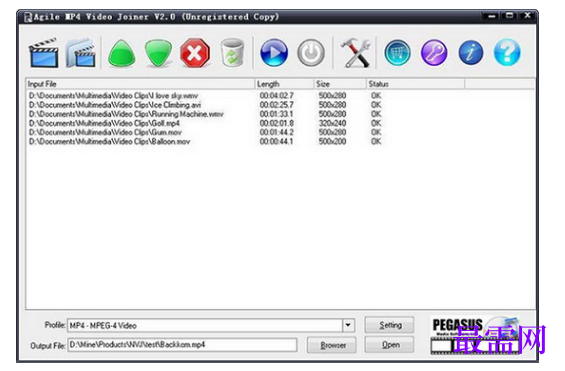Move selected file down with green arrow
Screen dimensions: 565x371
(x=158, y=53)
